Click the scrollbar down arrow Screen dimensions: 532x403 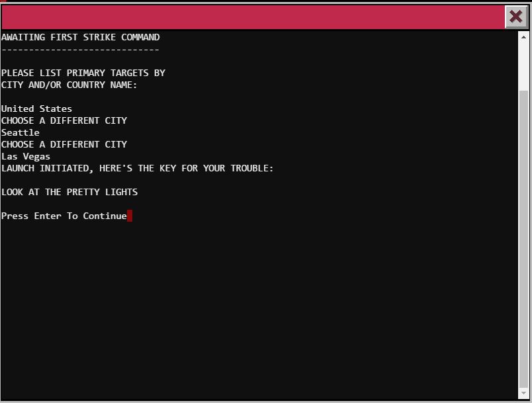pyautogui.click(x=523, y=393)
